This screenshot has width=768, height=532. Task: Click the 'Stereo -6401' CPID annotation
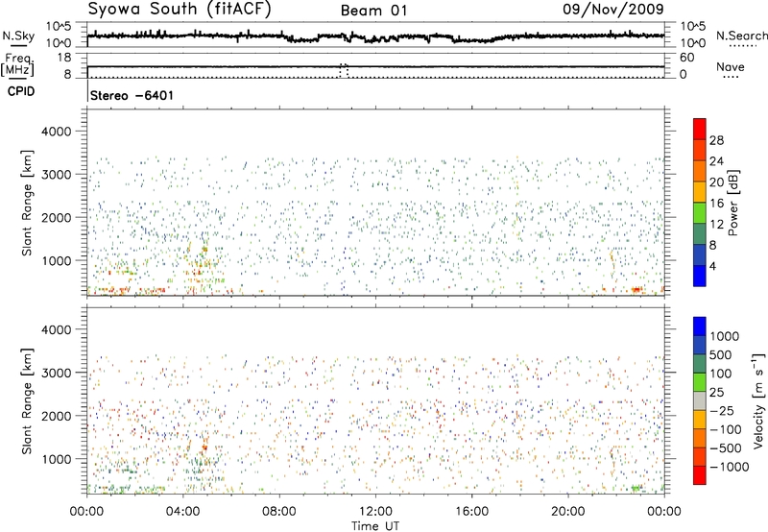pos(132,95)
